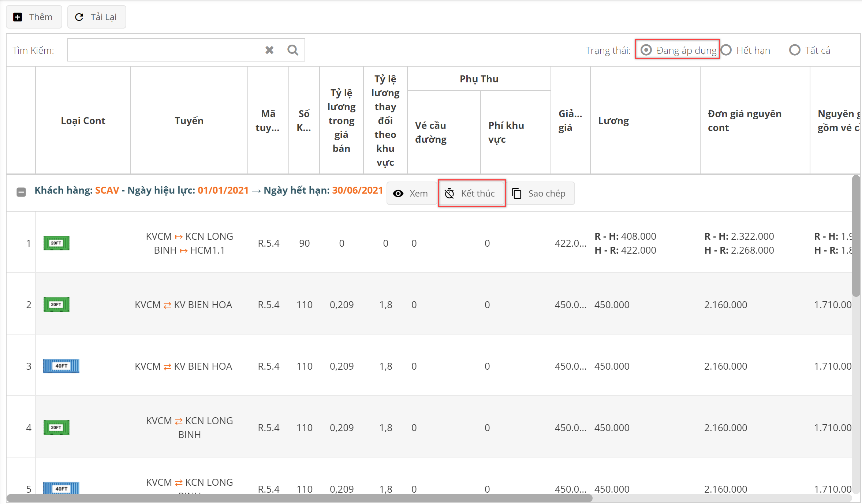Select the Hết hạn status radio
Viewport: 862px width, 504px height.
pyautogui.click(x=727, y=50)
